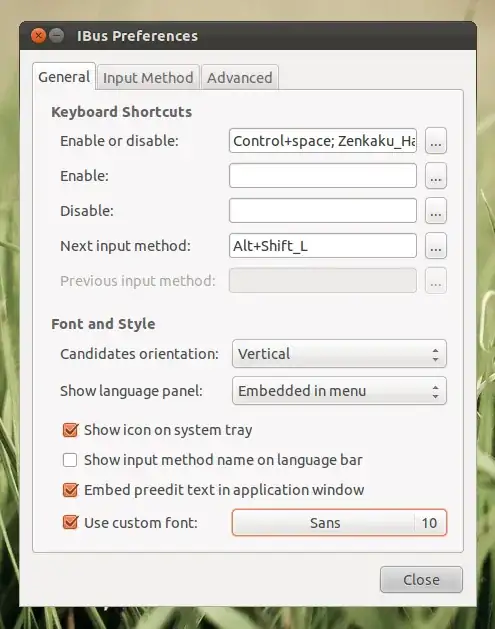Open the Sans 10 font chooser button

(x=339, y=523)
